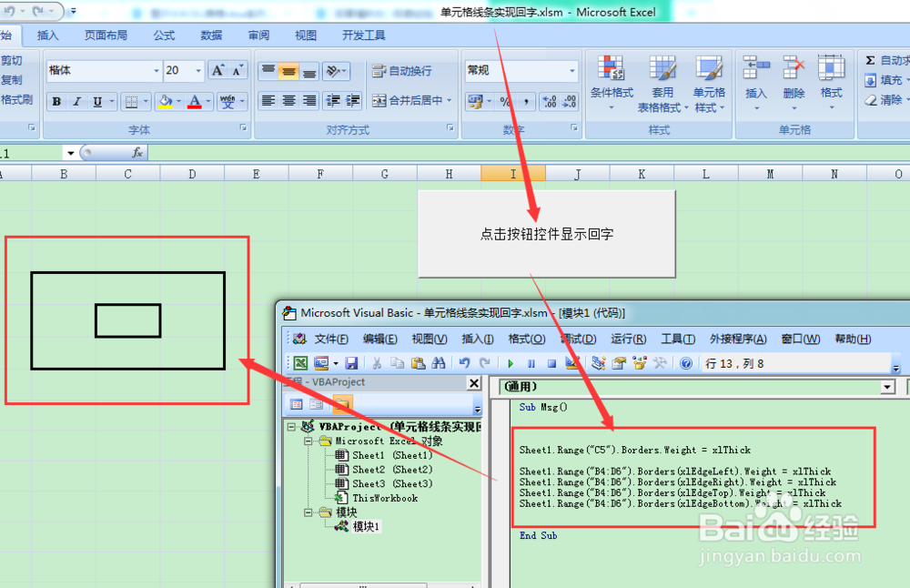Save the project using VBA toolbar disk icon
This screenshot has height=588, width=910.
tap(351, 363)
